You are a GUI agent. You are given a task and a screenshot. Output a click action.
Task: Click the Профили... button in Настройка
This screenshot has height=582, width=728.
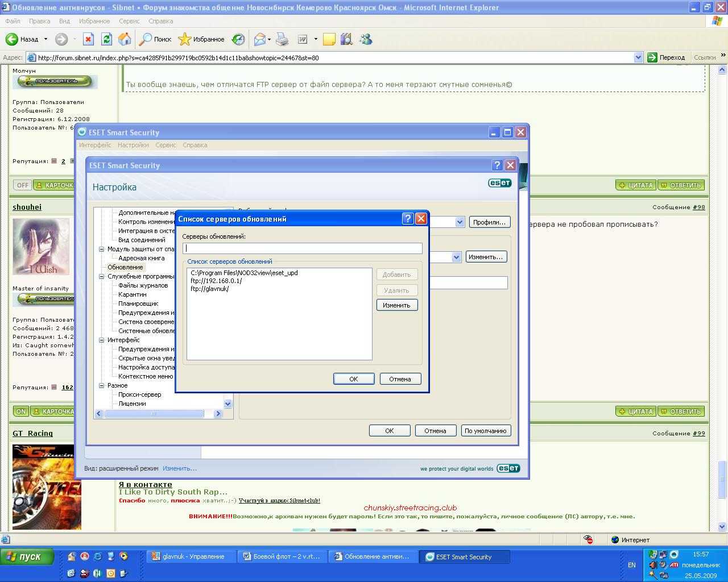(x=489, y=222)
